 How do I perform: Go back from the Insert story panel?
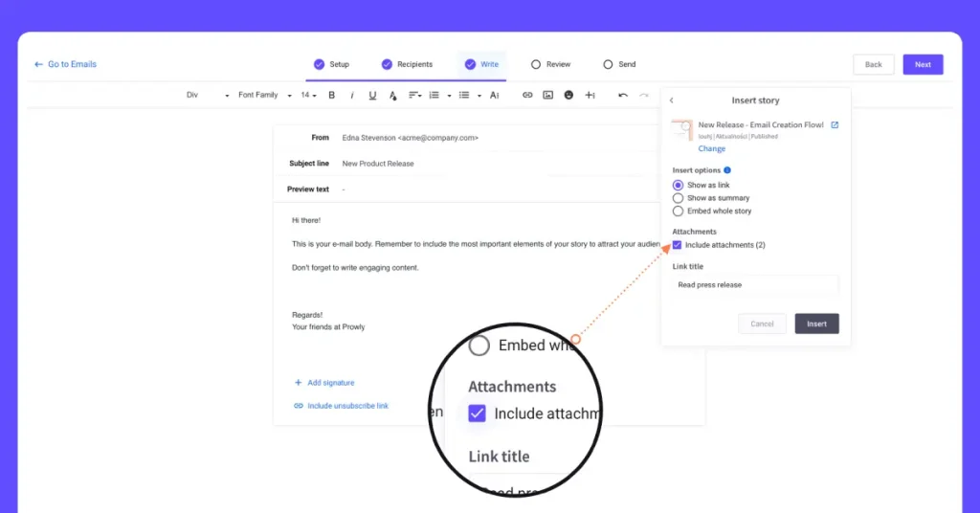672,100
